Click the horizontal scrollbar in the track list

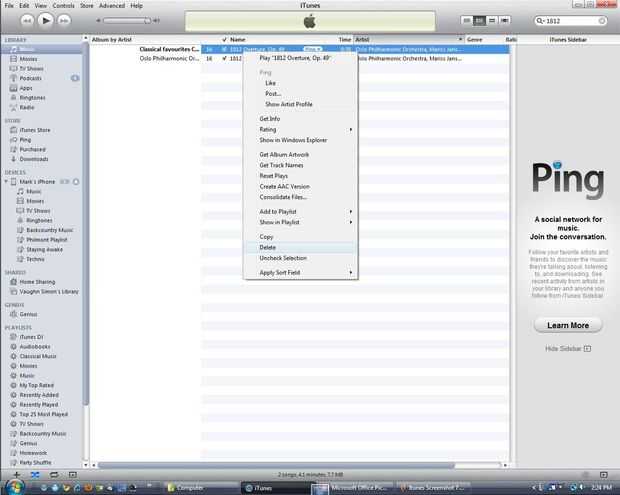tap(276, 465)
